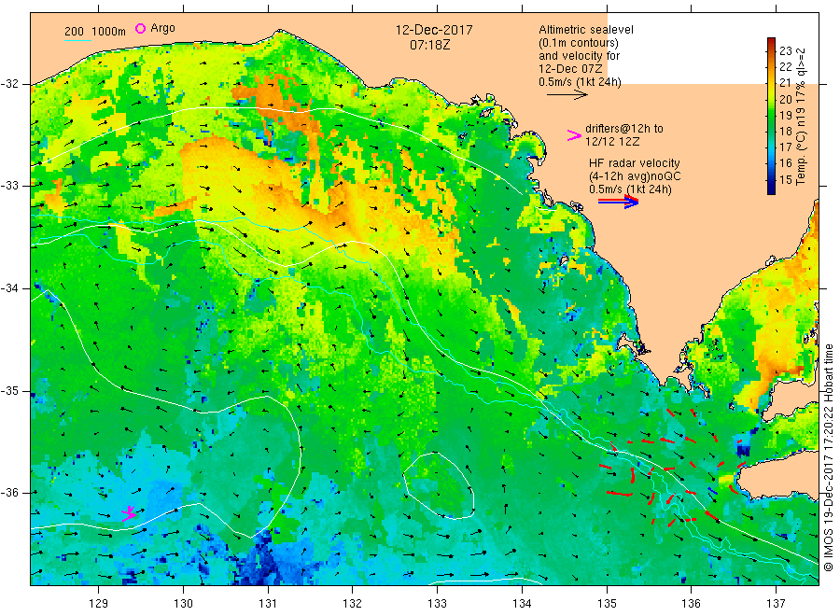This screenshot has width=840, height=616.
Task: Click the magenta drifter track near 129.4E
Action: (129, 513)
